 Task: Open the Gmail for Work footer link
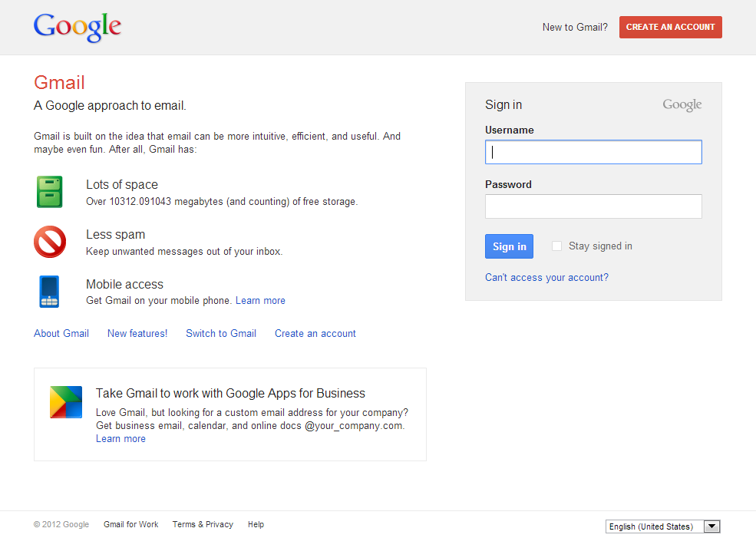click(x=131, y=525)
